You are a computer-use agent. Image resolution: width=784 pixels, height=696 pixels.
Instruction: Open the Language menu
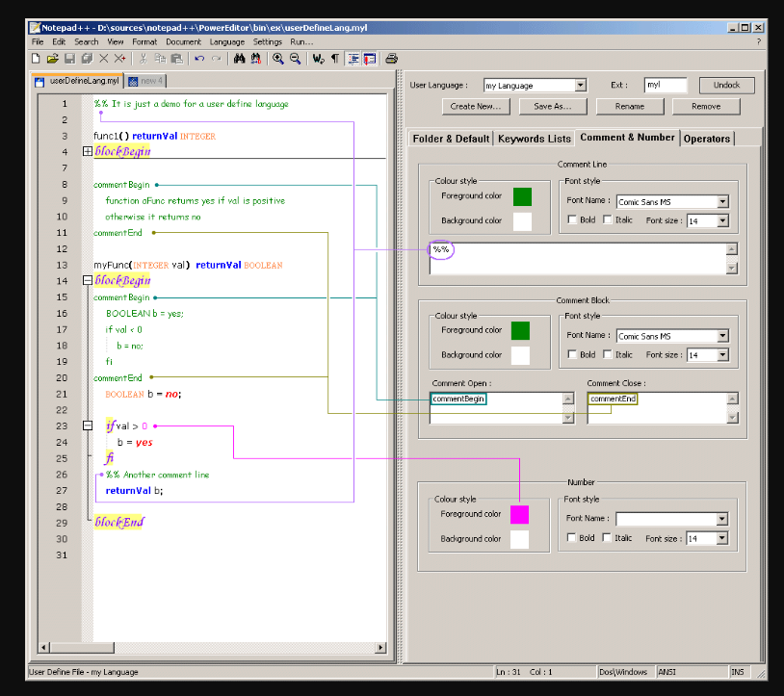(226, 41)
